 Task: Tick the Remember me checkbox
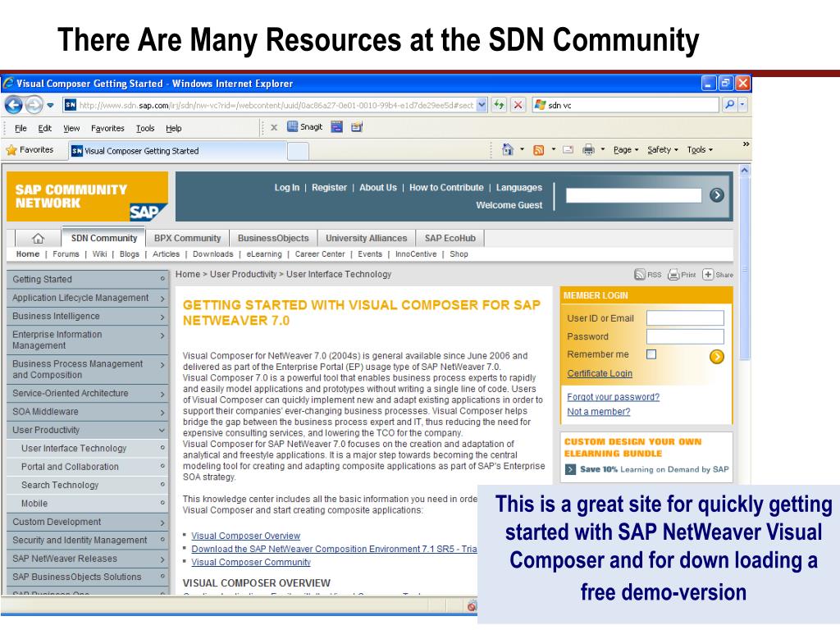pyautogui.click(x=651, y=354)
